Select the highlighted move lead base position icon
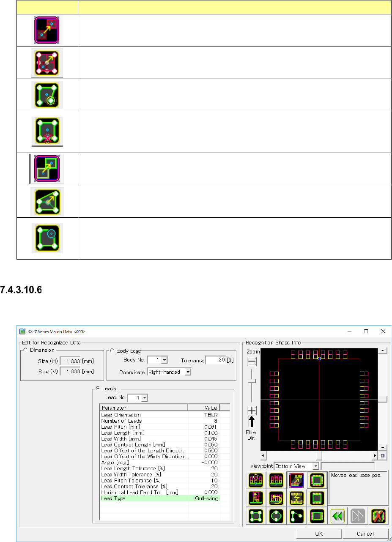This screenshot has width=392, height=542. [296, 480]
